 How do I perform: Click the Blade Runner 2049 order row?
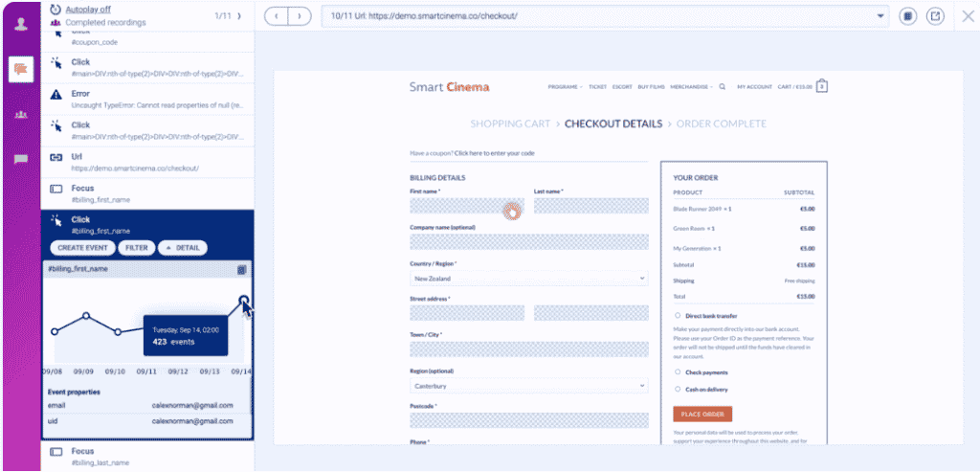(744, 209)
